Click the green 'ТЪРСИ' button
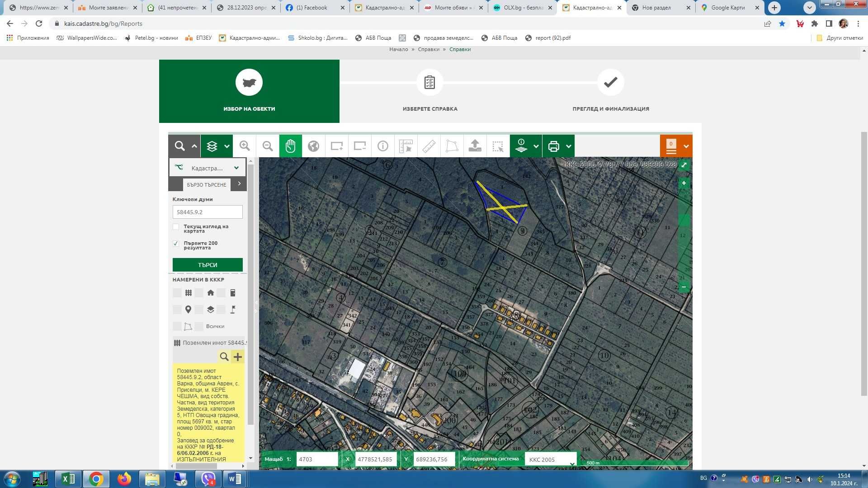Viewport: 868px width, 488px height. [208, 265]
